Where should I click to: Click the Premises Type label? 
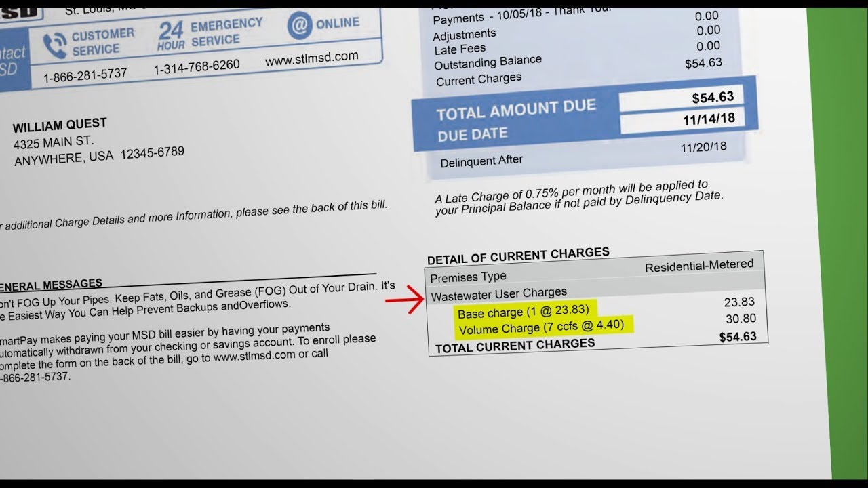pyautogui.click(x=468, y=277)
